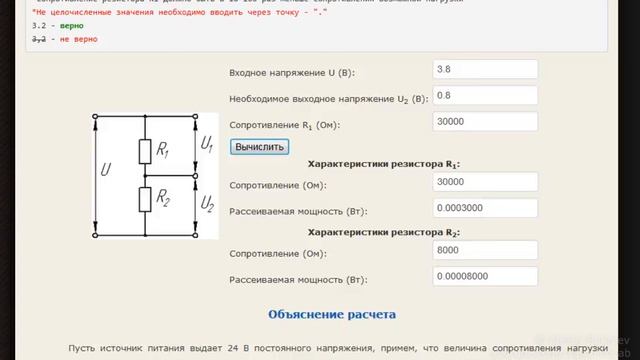Click Характеристики резистора R2 heading
The height and width of the screenshot is (360, 640).
384,232
